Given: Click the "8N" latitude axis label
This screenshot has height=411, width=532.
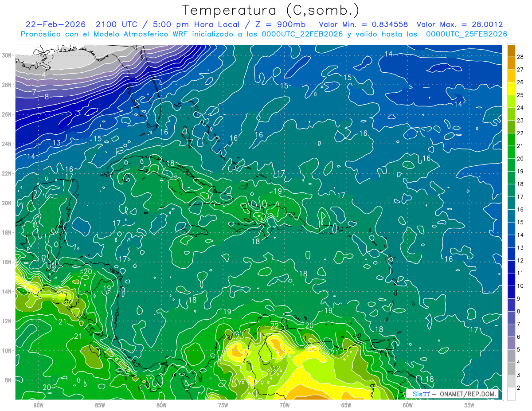Looking at the screenshot, I should [x=8, y=380].
